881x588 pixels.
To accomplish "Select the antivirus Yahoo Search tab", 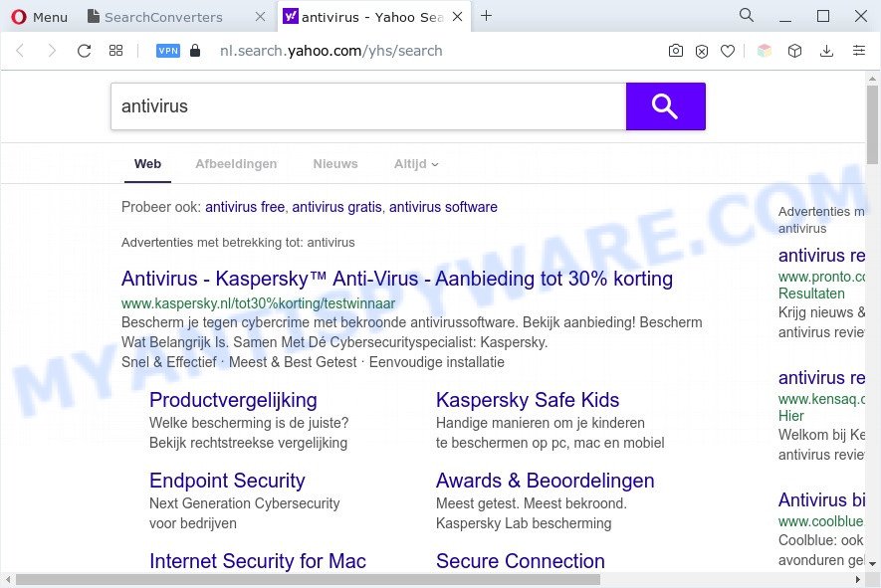I will tap(371, 17).
